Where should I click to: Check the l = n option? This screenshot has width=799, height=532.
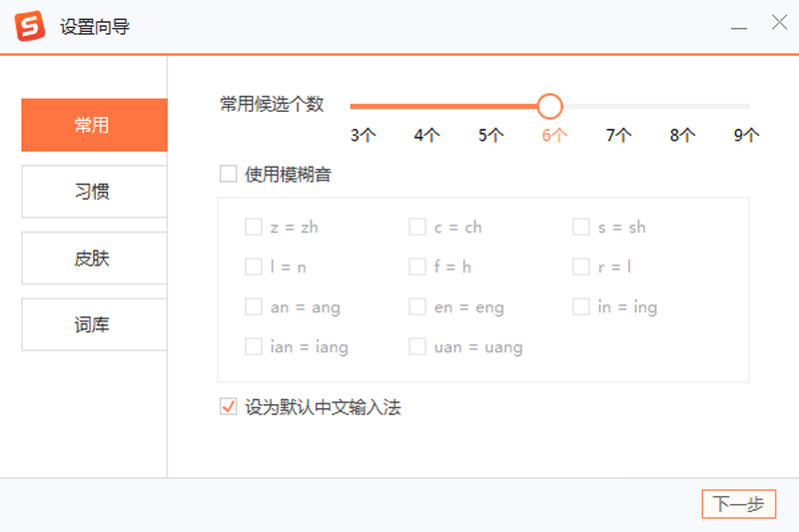click(x=254, y=266)
